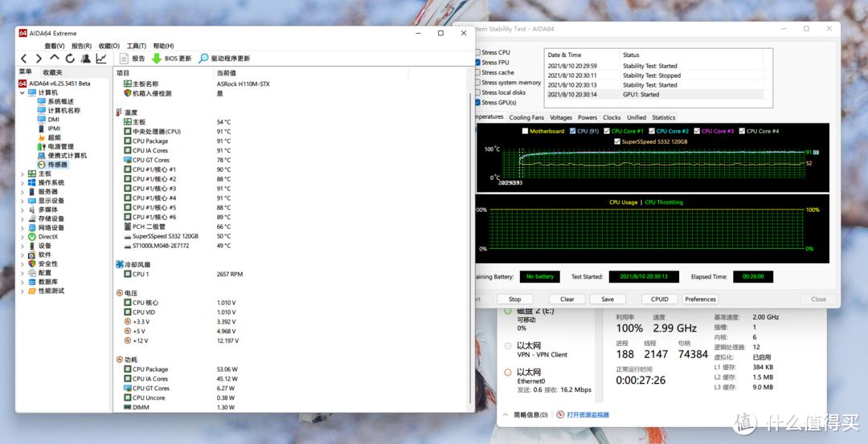This screenshot has width=868, height=444.
Task: Click the 安全性 security icon in tree
Action: 32,263
